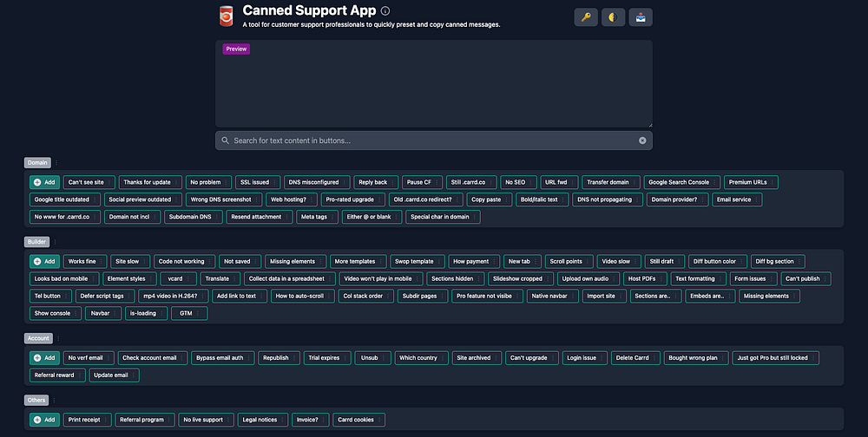
Task: Click the Referral reward button
Action: click(57, 375)
